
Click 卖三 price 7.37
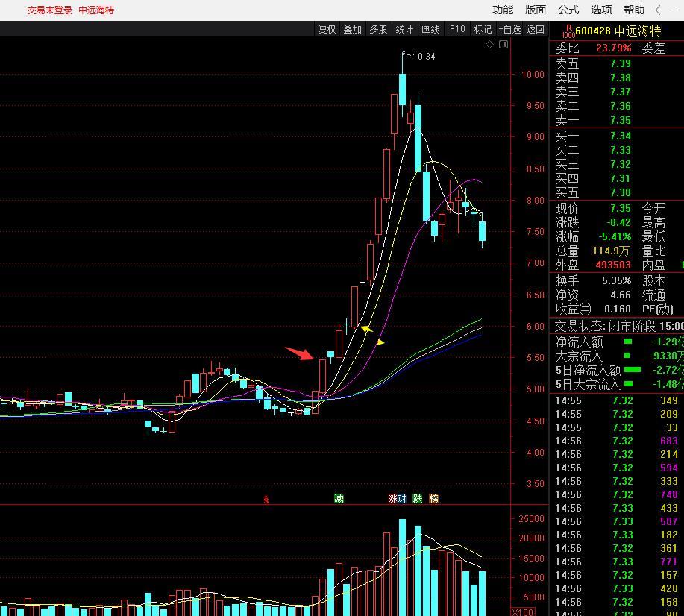pos(621,92)
